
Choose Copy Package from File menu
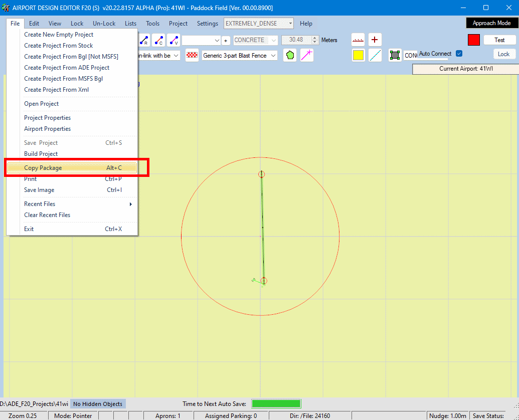tap(73, 168)
